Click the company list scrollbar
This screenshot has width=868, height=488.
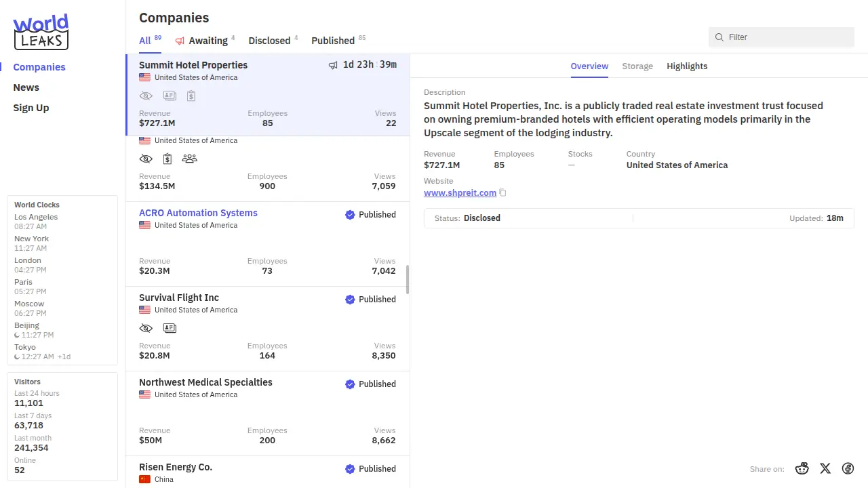[408, 279]
